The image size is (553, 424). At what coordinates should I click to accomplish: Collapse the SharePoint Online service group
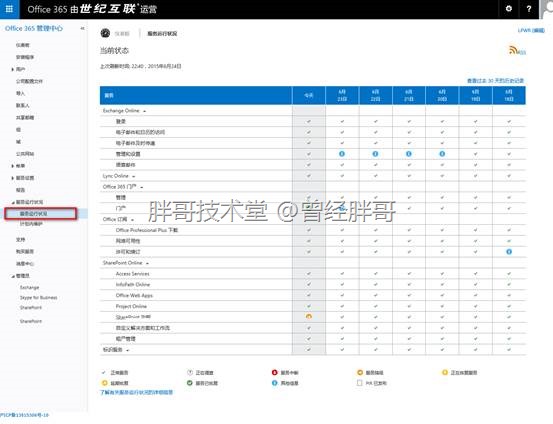click(147, 264)
